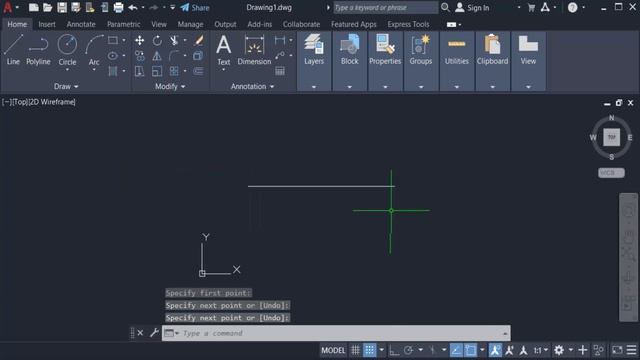Activate the Copy tool

click(x=140, y=56)
